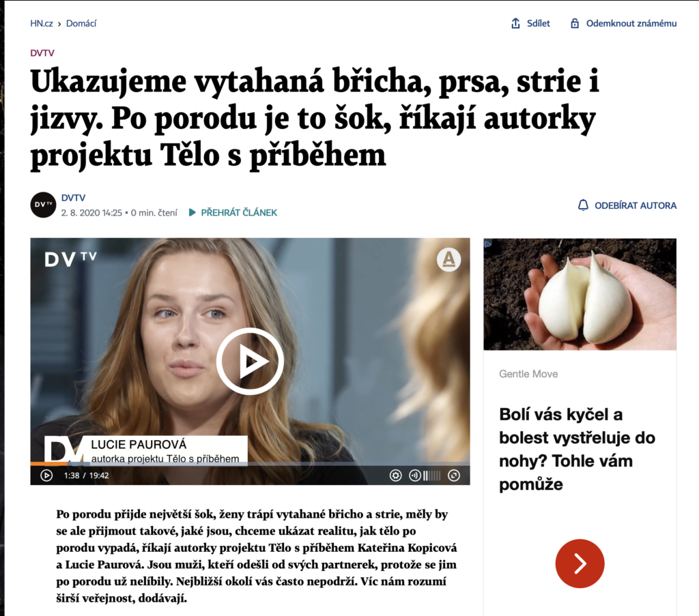Click the circled A logo on video
The width and height of the screenshot is (699, 616).
pos(448,259)
